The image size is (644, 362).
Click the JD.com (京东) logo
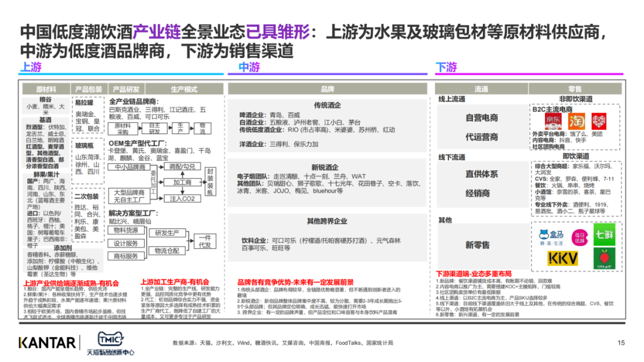[553, 121]
